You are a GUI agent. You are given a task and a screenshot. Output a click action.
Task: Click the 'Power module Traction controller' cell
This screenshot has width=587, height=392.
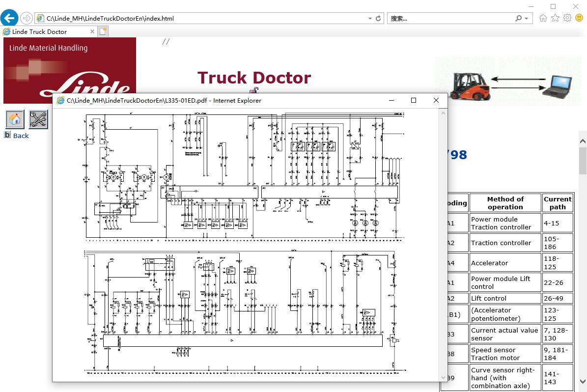505,223
